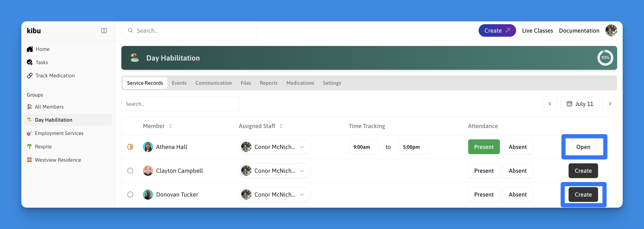Expand Clayton Campbell's assigned staff dropdown

(302, 171)
